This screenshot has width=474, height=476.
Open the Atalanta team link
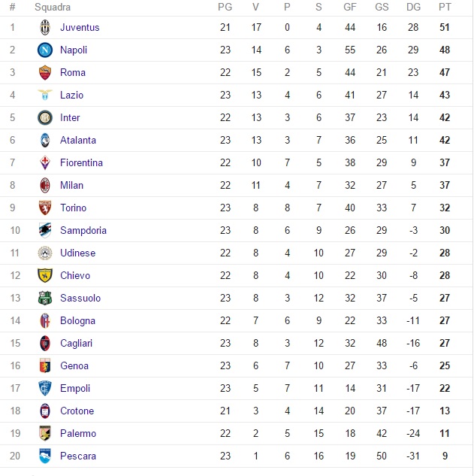(x=78, y=141)
